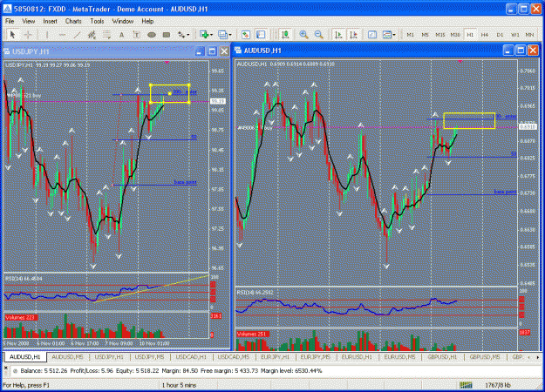This screenshot has width=545, height=392.
Task: Maximize the USDJPY,H1 chart window
Action: point(212,51)
